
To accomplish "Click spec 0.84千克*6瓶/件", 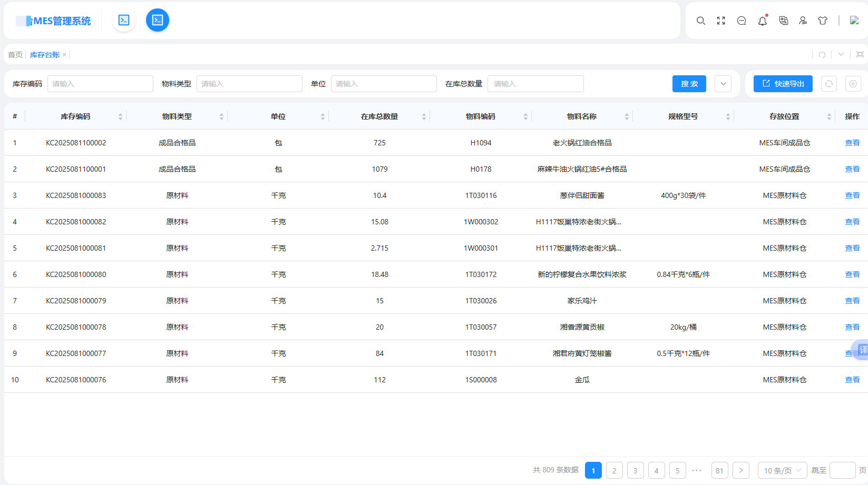I will point(683,274).
